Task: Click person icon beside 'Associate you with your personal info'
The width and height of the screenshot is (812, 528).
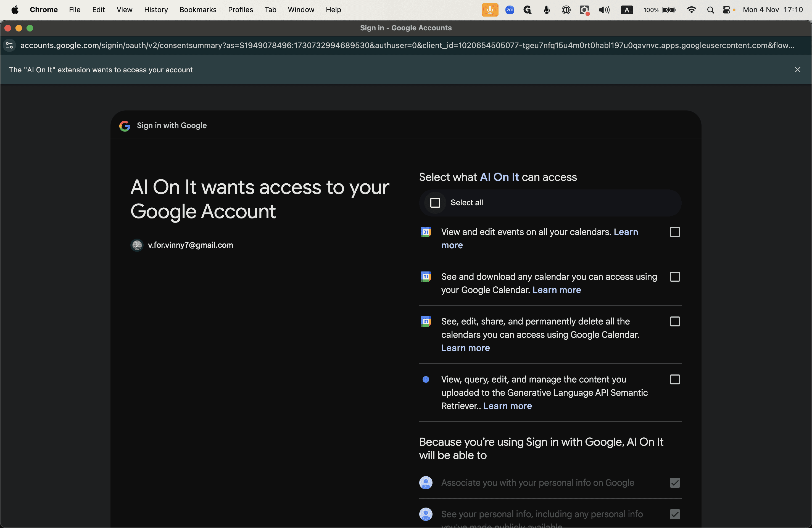Action: click(426, 483)
